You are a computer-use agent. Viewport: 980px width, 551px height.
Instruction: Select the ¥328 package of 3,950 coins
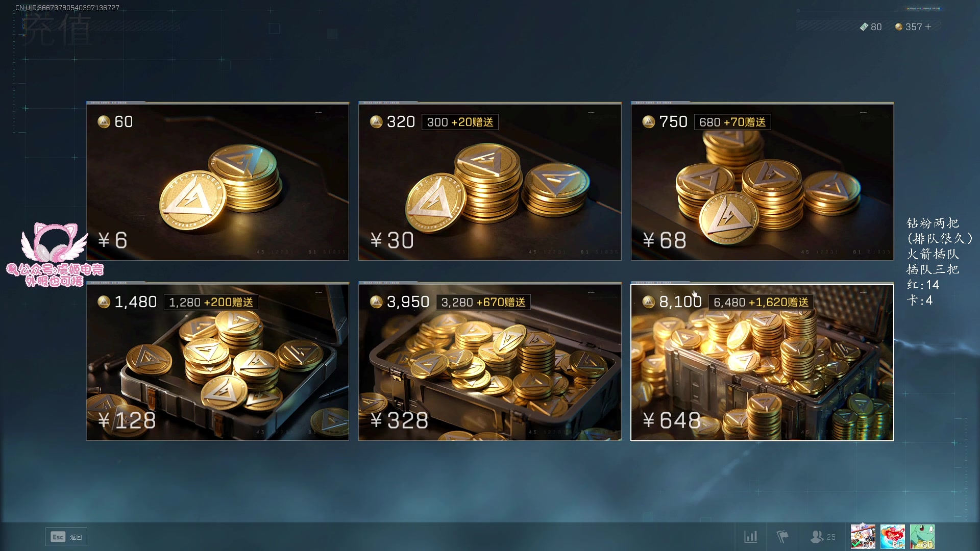[x=490, y=361]
